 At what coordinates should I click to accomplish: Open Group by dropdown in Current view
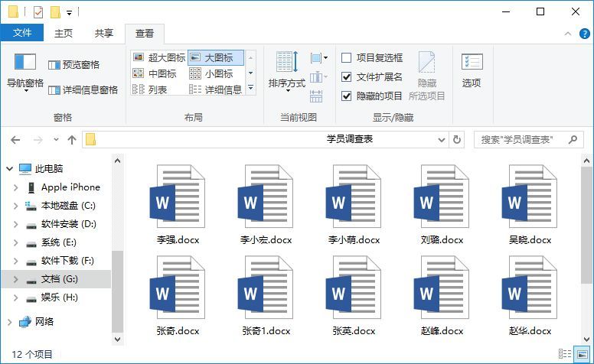point(319,58)
